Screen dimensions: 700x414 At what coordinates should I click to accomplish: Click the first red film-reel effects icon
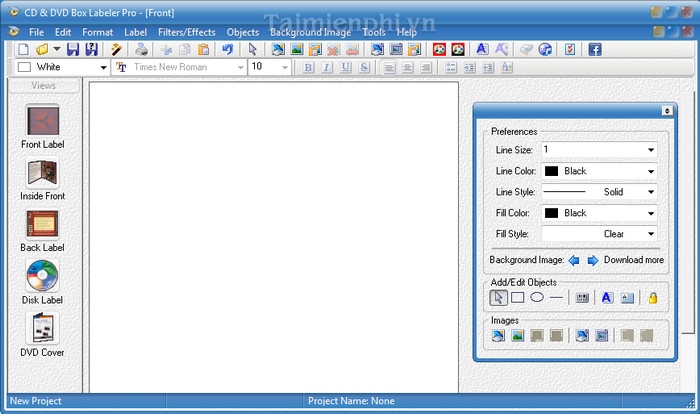click(x=439, y=49)
